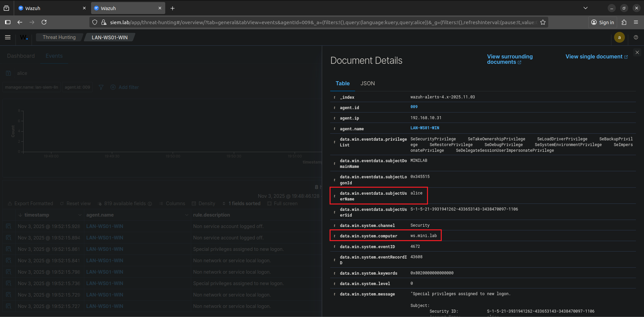The width and height of the screenshot is (644, 317).
Task: Click the manager.name: lan-siem-lin filter pill
Action: (32, 87)
